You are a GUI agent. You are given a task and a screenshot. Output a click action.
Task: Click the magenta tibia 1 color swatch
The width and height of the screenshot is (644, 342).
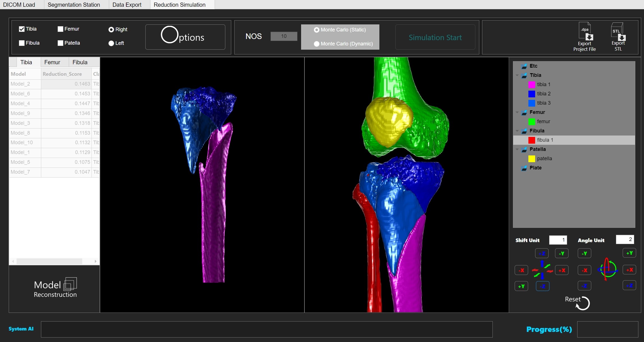pos(531,84)
